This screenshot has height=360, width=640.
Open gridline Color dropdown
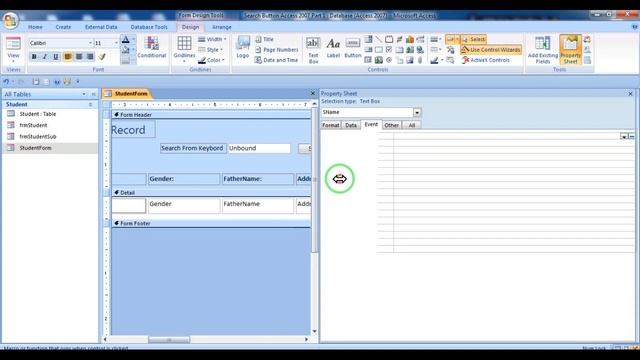[211, 60]
